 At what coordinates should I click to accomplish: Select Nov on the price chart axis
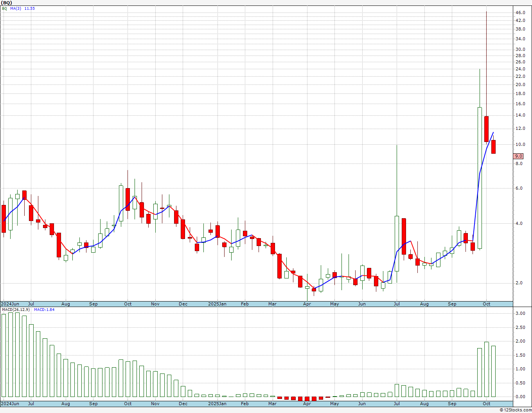click(x=155, y=304)
